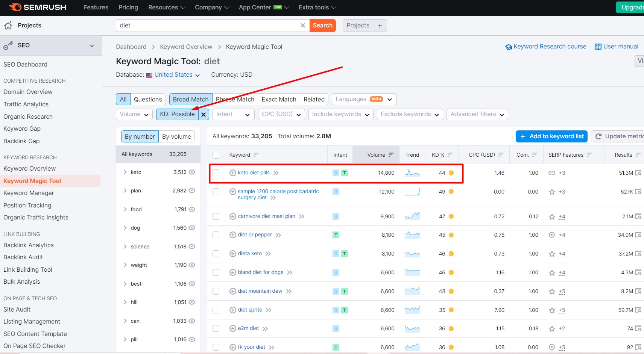This screenshot has height=354, width=644.
Task: Select the Questions tab
Action: click(148, 99)
